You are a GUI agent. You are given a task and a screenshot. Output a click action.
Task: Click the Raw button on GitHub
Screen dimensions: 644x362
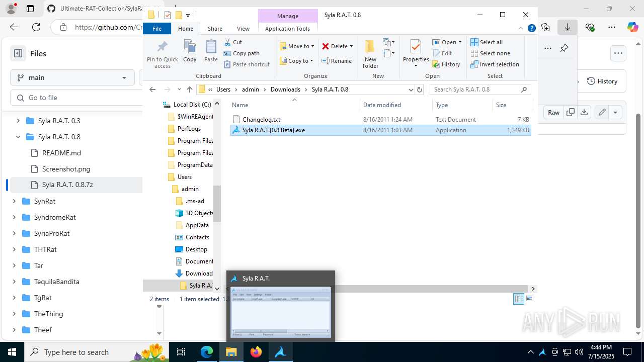tap(553, 112)
